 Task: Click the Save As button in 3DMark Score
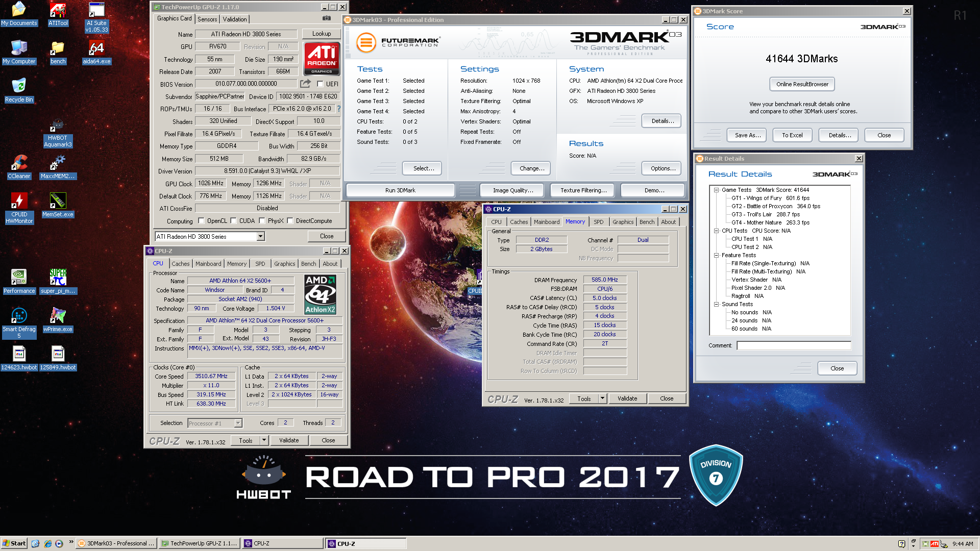(x=748, y=135)
